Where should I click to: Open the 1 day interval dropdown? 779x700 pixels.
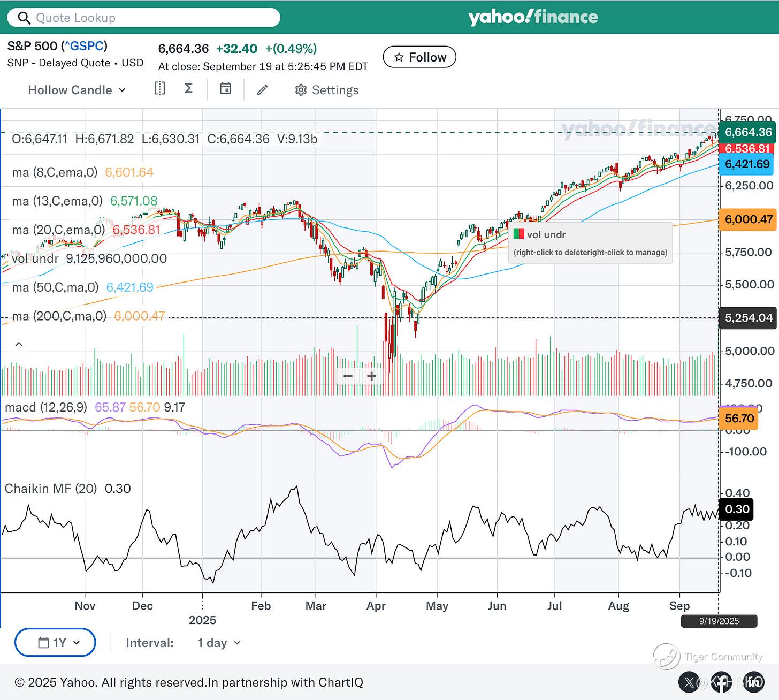[x=219, y=643]
